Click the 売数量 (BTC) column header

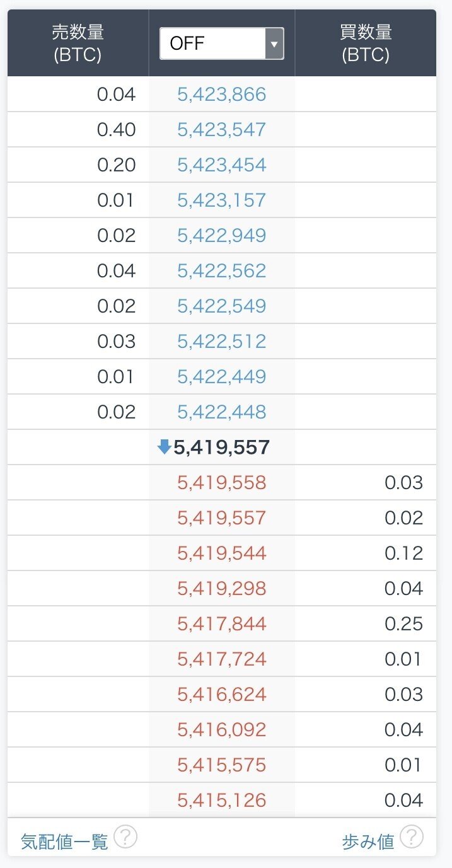pos(76,42)
